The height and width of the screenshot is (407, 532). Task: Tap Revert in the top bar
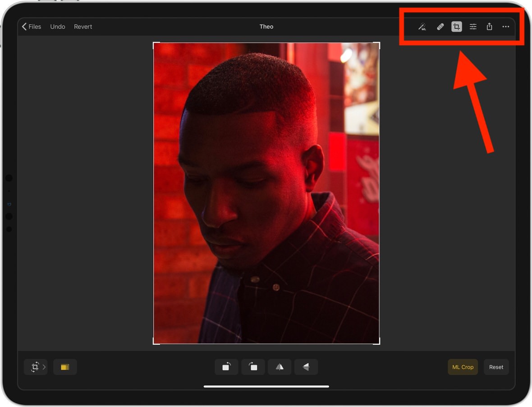pos(83,27)
